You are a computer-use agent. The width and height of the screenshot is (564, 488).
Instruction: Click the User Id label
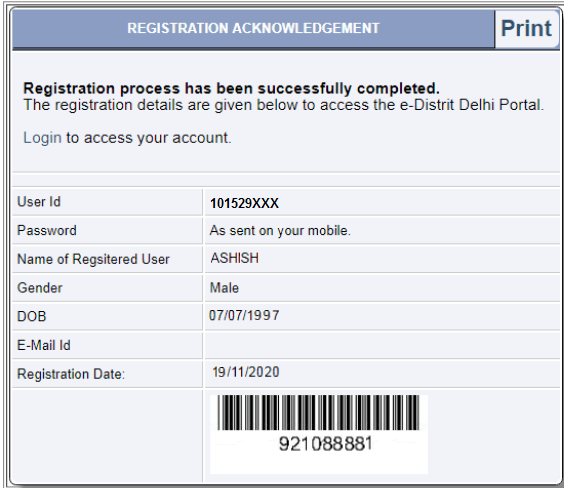coord(39,202)
